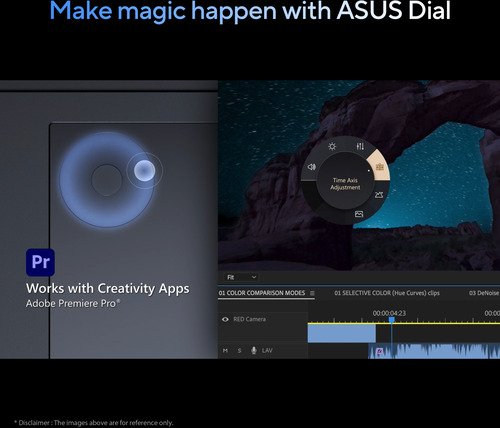
Task: Toggle the RED Camera track eye visibility
Action: [x=225, y=319]
